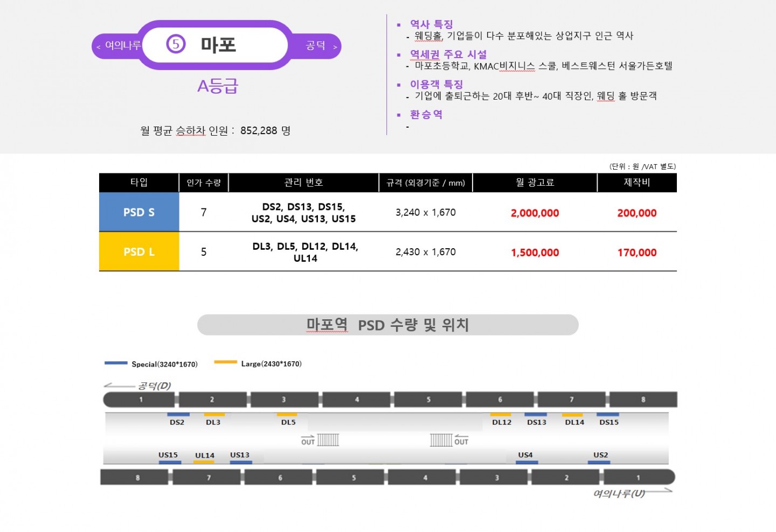Select the yellow PSD L type cell
Screen dimensions: 776x532
[x=139, y=252]
